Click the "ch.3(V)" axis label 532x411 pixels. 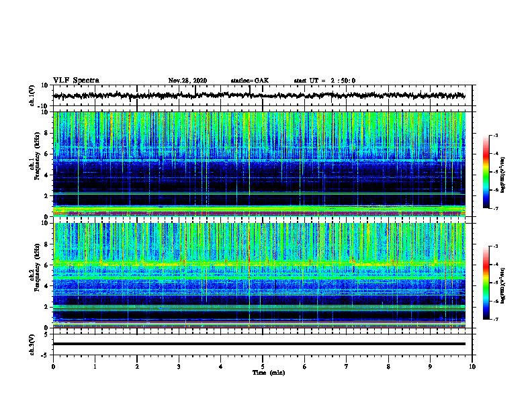coord(32,345)
